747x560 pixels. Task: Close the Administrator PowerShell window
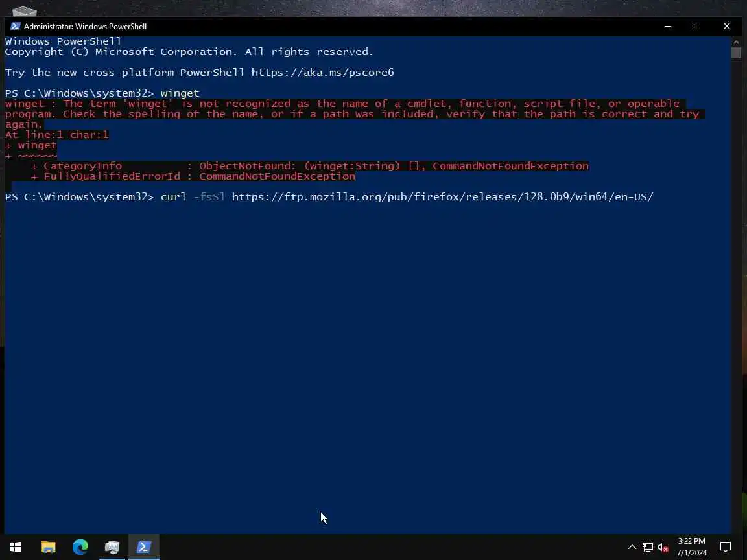(726, 26)
